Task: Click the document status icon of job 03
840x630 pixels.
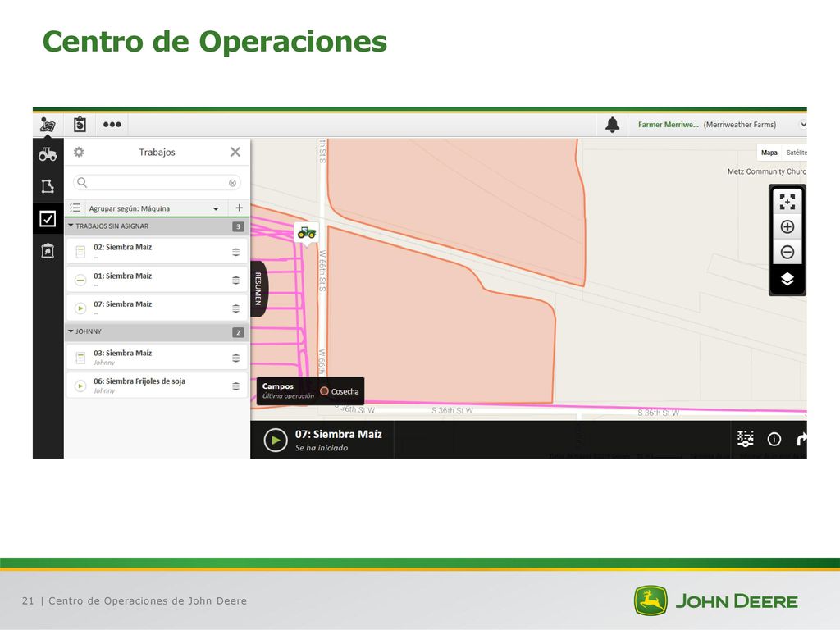Action: [x=80, y=358]
